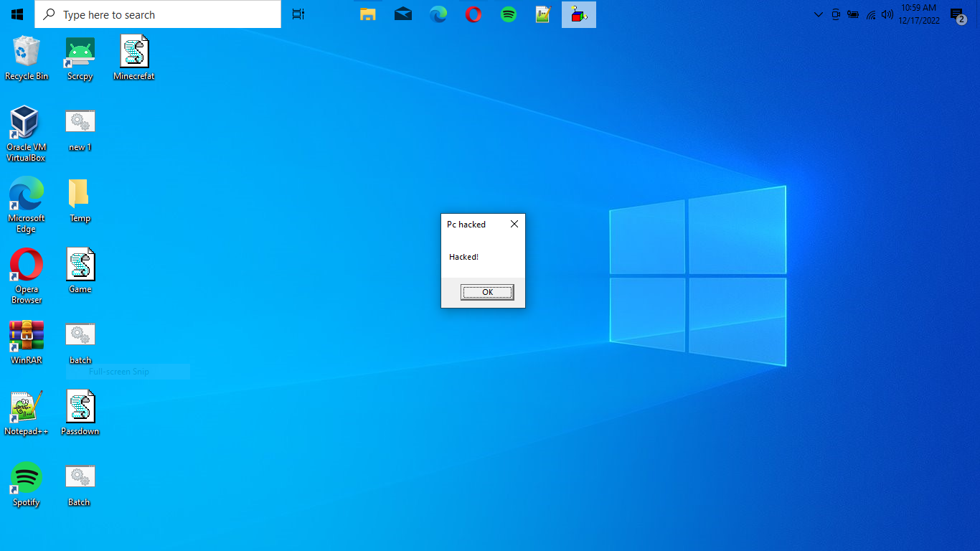
Task: Launch Opera Browser shortcut
Action: click(x=26, y=264)
